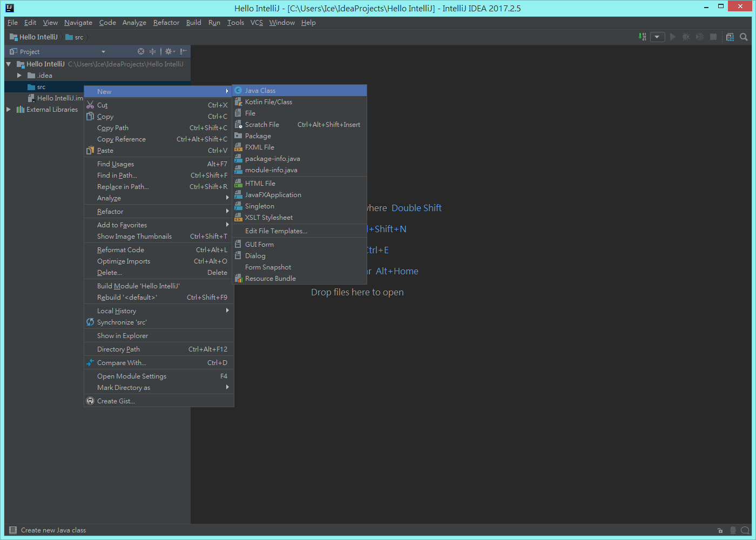Select module-info.java in New submenu
Image resolution: width=756 pixels, height=540 pixels.
click(300, 170)
